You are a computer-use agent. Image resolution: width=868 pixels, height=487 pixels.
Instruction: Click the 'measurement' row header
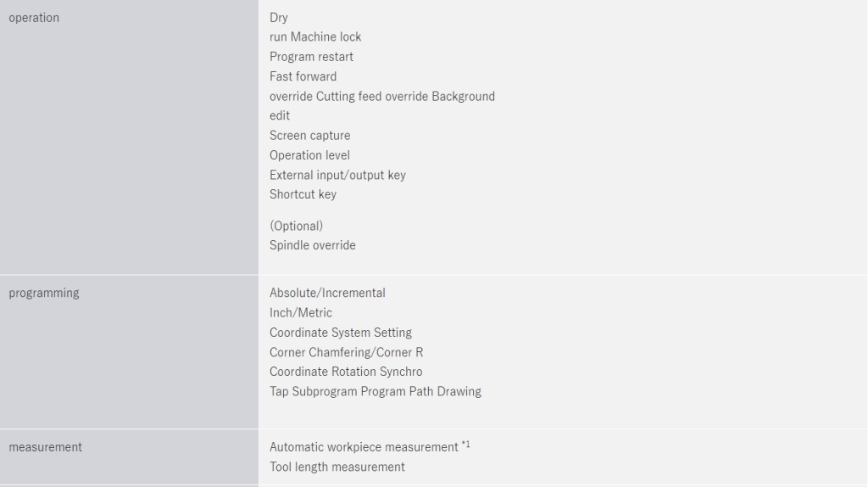46,447
